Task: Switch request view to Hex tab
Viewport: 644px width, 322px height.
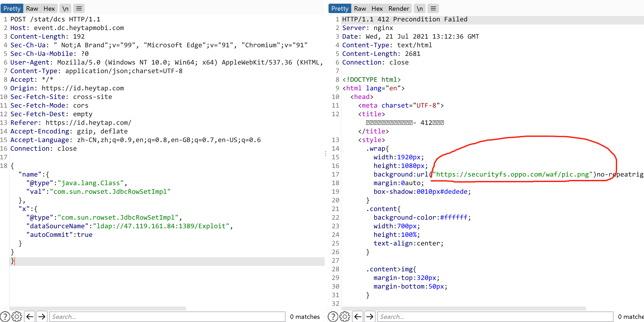Action: (49, 9)
